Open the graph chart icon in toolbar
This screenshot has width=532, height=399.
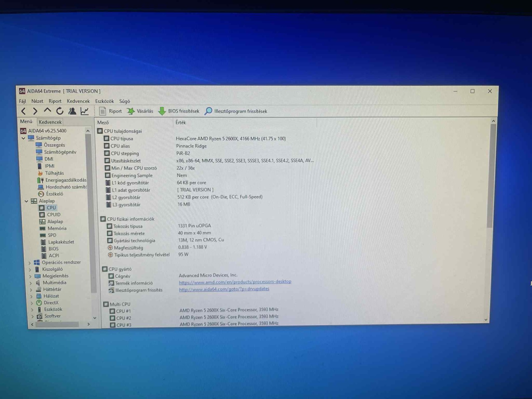[84, 111]
